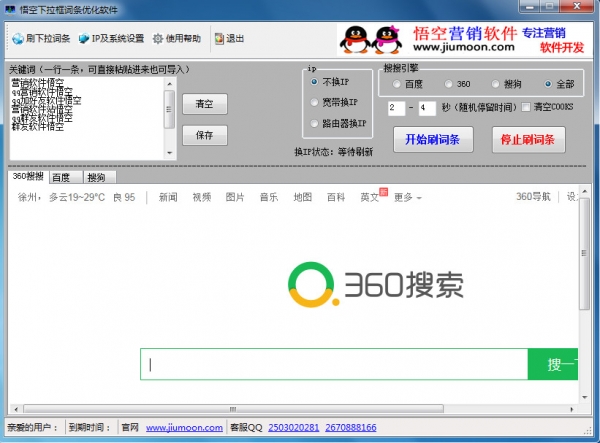Choose 搜狗 search engine radio

click(495, 84)
